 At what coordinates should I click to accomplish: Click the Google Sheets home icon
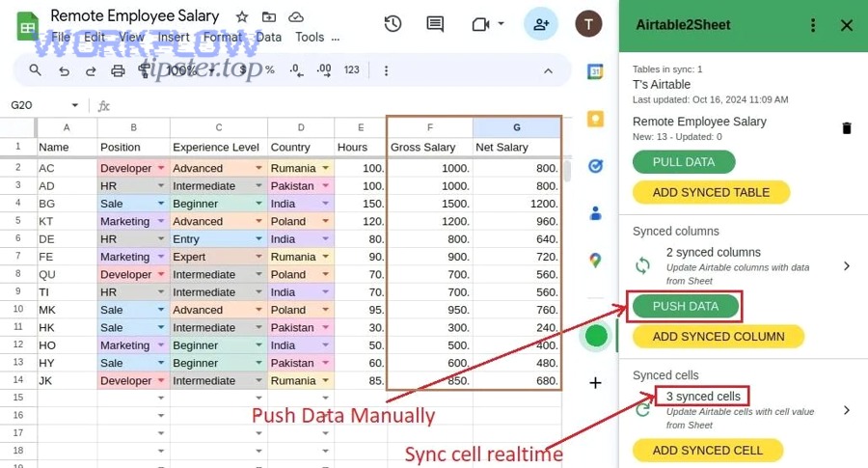click(x=27, y=25)
